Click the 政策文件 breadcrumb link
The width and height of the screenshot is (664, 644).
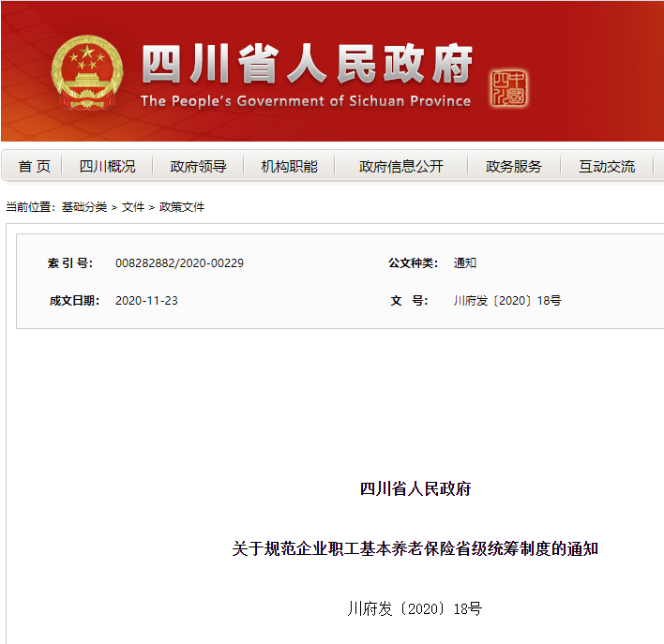click(x=182, y=207)
